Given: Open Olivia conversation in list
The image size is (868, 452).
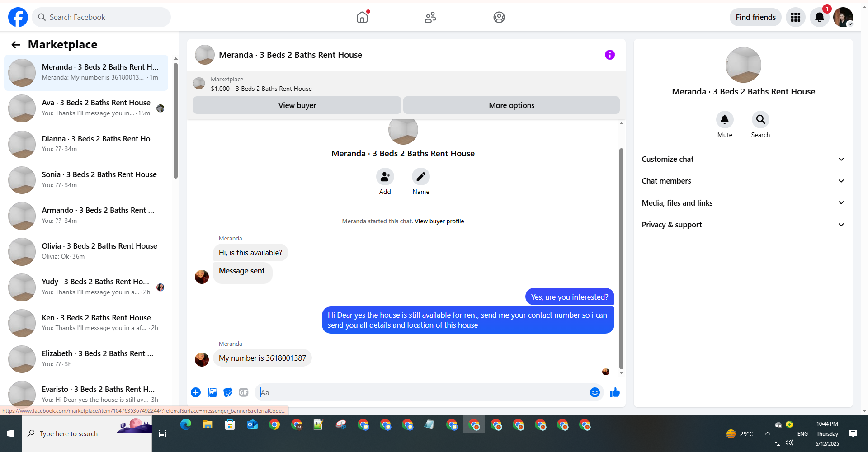Looking at the screenshot, I should [x=86, y=251].
